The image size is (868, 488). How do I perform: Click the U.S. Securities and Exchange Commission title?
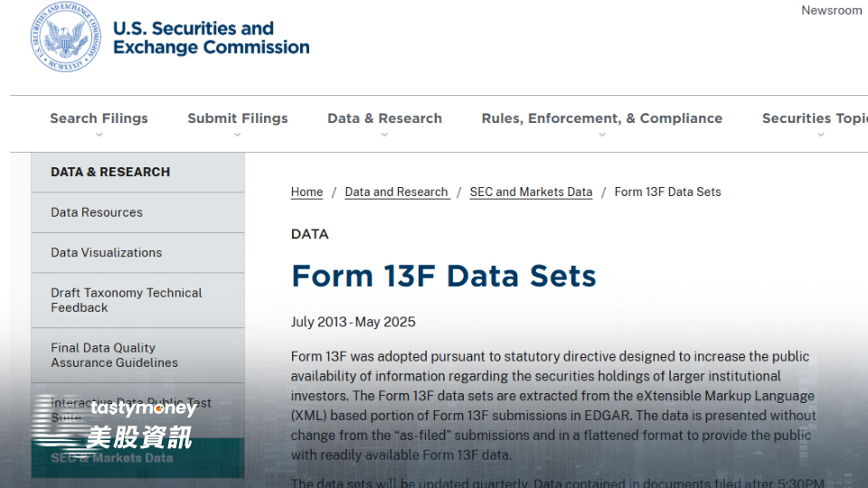(x=211, y=38)
